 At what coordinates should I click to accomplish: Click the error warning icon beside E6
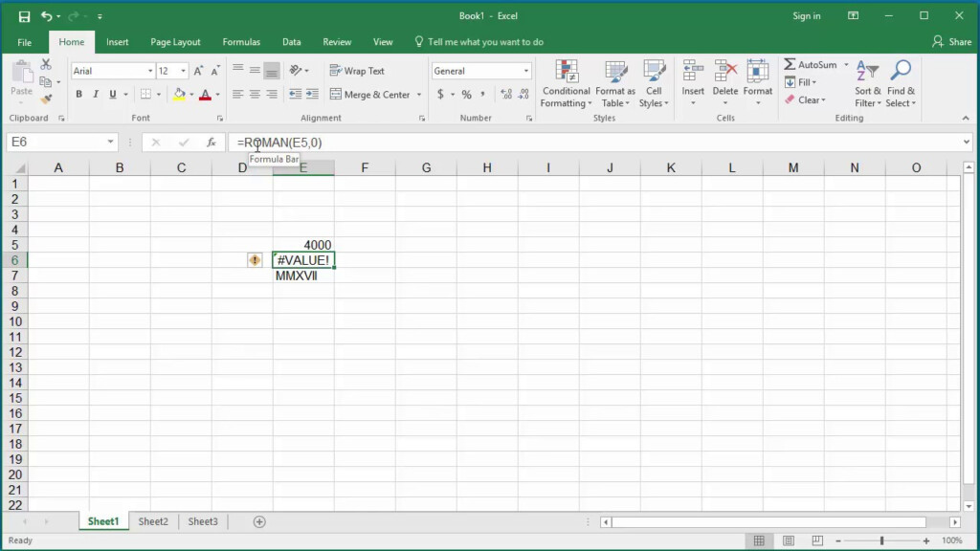click(x=255, y=260)
